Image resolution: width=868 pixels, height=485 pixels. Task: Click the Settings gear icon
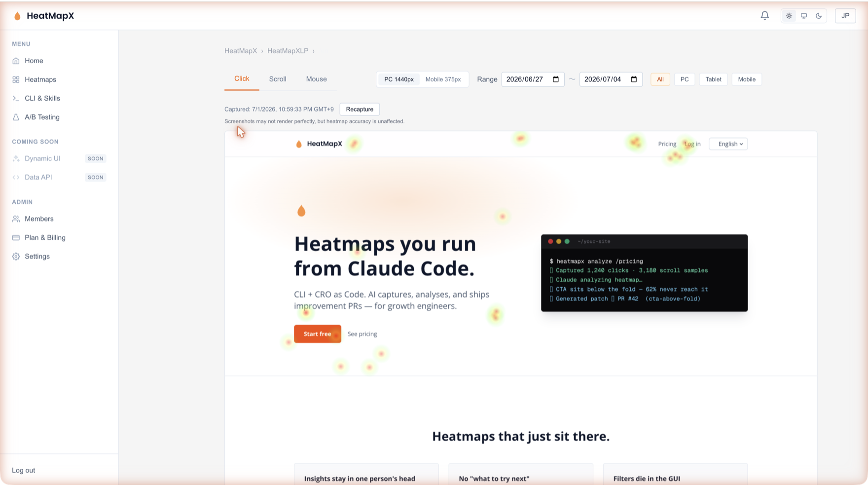click(x=16, y=256)
